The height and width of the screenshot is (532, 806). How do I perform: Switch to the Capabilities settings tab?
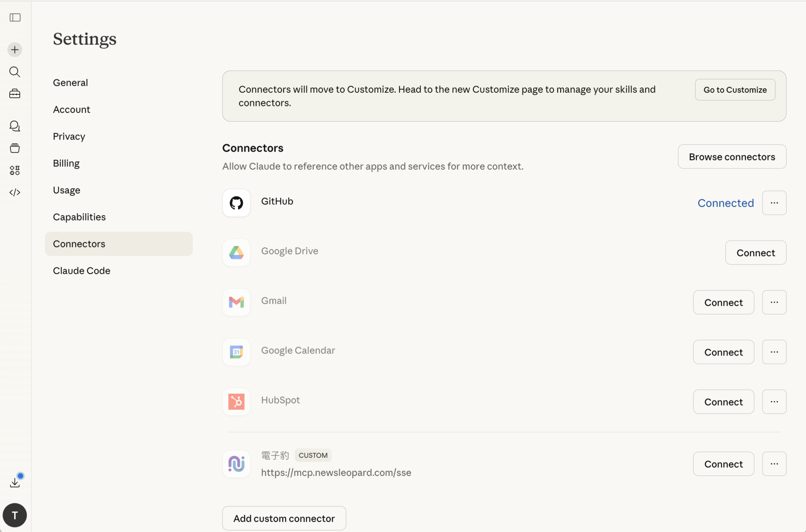[79, 217]
